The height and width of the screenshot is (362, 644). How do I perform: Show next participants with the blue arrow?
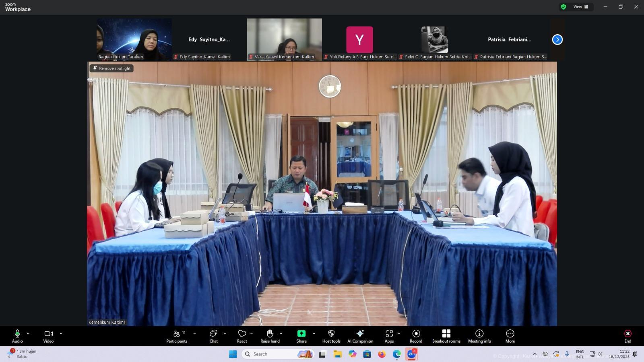[x=557, y=39]
